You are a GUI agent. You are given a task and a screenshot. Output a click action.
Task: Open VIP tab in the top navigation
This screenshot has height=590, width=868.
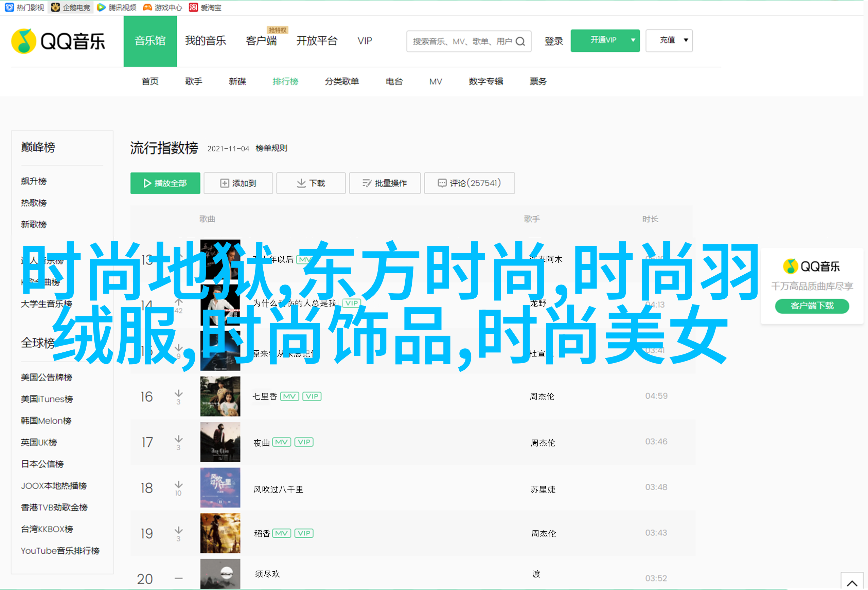click(365, 41)
